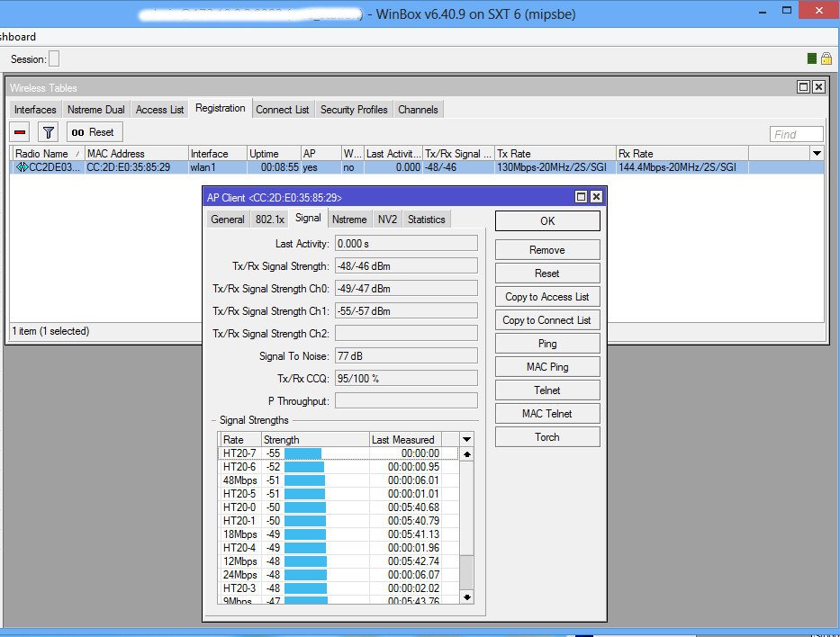Image resolution: width=840 pixels, height=637 pixels.
Task: Select the General tab in AP Client
Action: click(x=228, y=220)
